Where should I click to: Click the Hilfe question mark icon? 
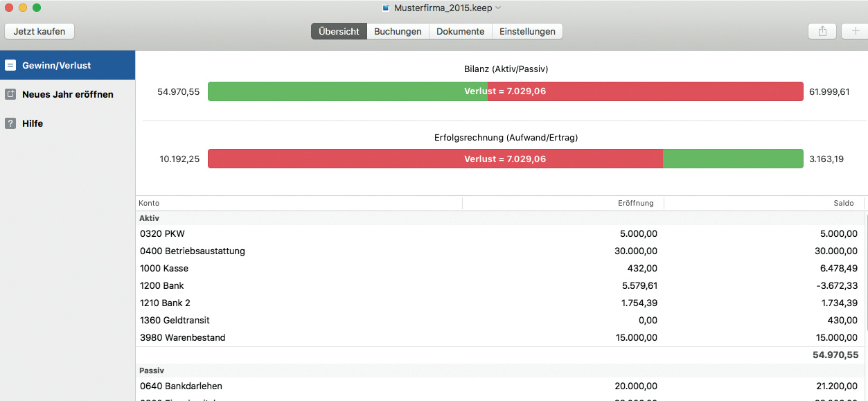[x=10, y=123]
